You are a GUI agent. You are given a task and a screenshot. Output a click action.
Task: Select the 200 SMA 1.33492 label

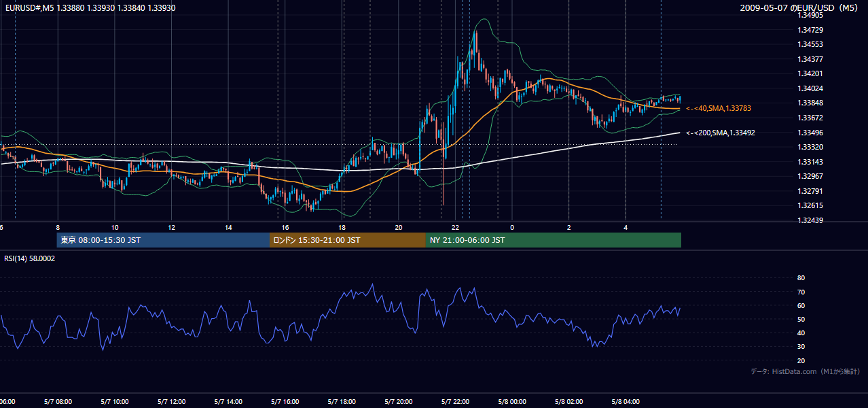(721, 133)
